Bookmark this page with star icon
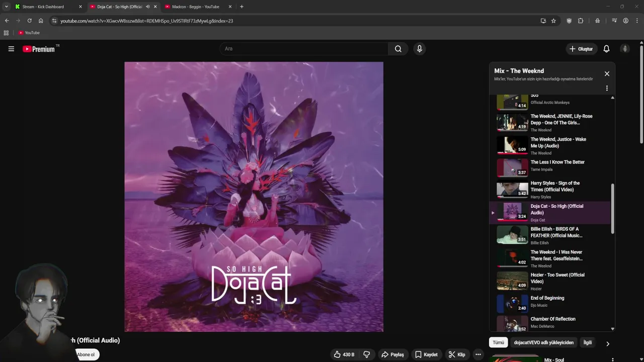 pos(553,21)
